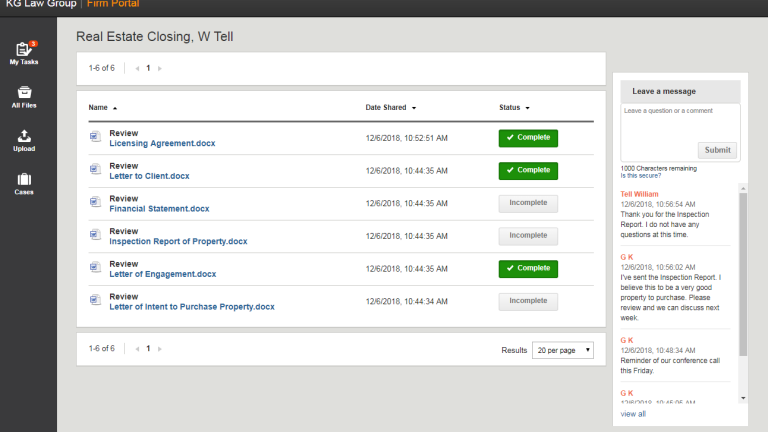This screenshot has height=432, width=768.
Task: Toggle Complete status for Licensing Agreement
Action: click(528, 138)
